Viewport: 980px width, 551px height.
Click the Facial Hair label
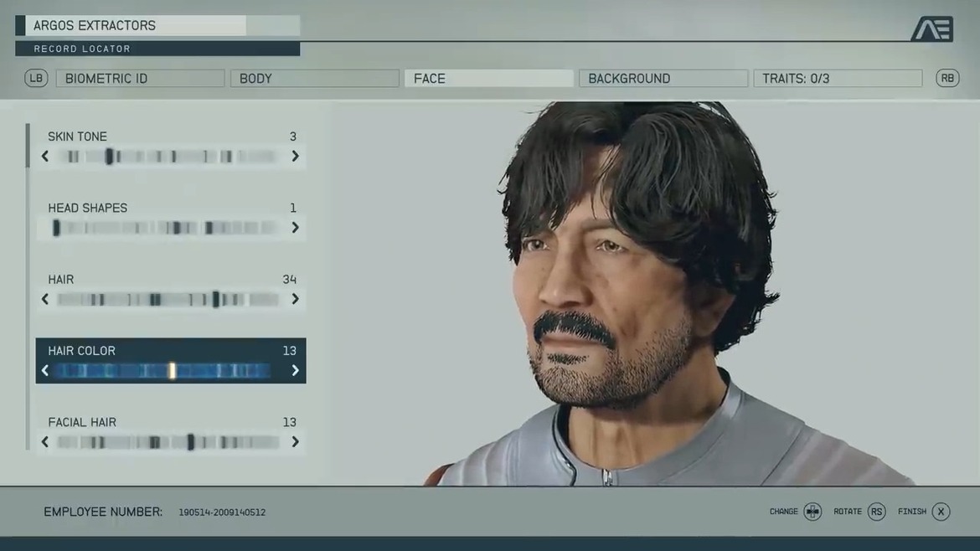pyautogui.click(x=82, y=422)
